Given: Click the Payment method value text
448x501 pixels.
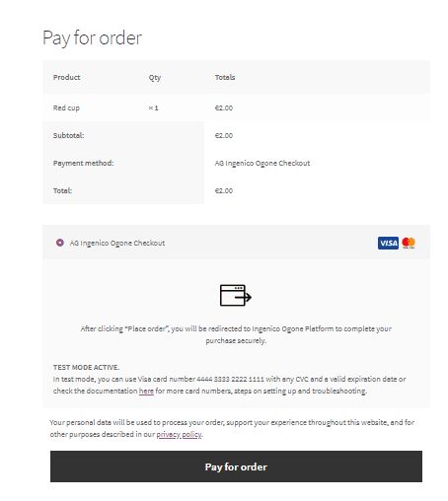Looking at the screenshot, I should tap(262, 163).
